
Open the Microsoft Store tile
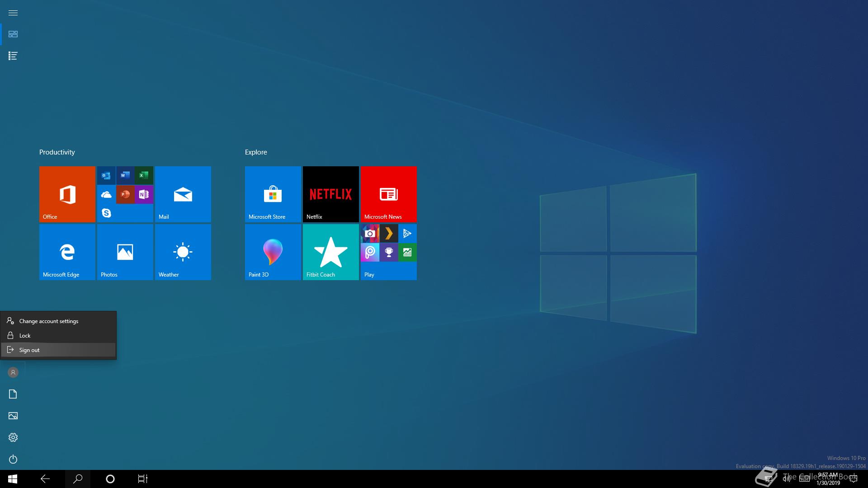273,194
